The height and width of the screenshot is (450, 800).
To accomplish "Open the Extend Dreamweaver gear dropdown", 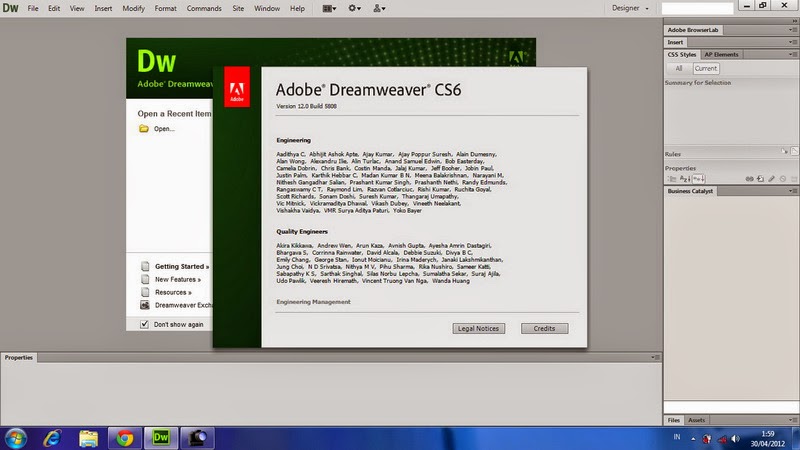I will [354, 8].
